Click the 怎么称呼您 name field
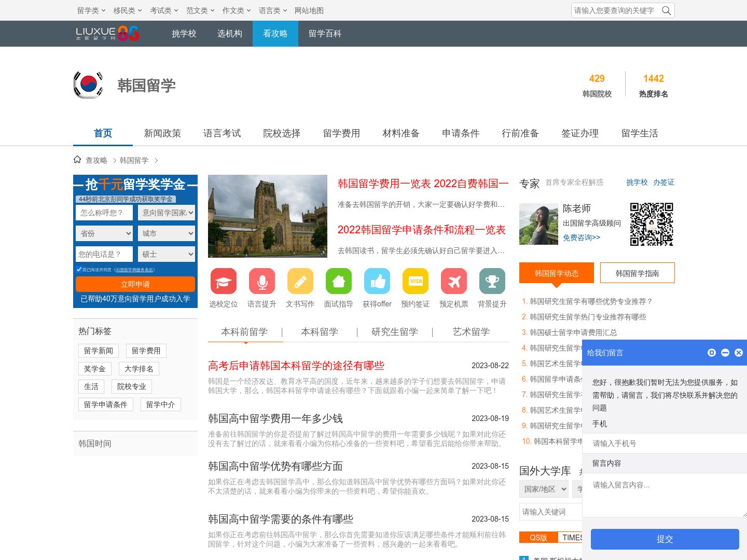Viewport: 747px width, 560px height. tap(104, 213)
